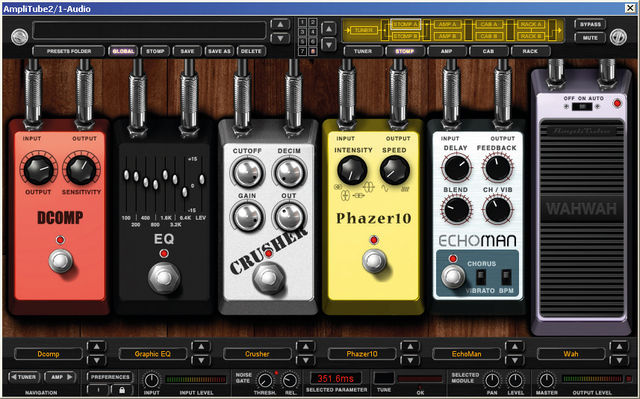
Task: Click the info 'i' button under Preferences
Action: (98, 390)
